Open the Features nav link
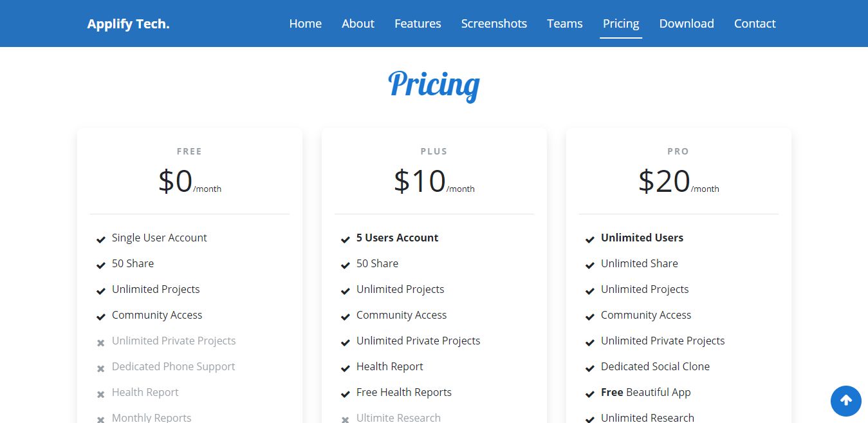This screenshot has height=423, width=868. [x=418, y=23]
